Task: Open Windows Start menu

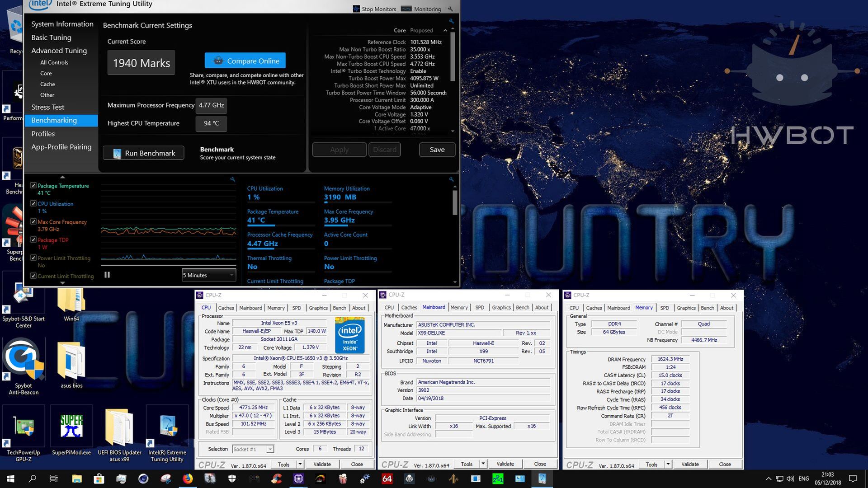Action: (x=11, y=479)
